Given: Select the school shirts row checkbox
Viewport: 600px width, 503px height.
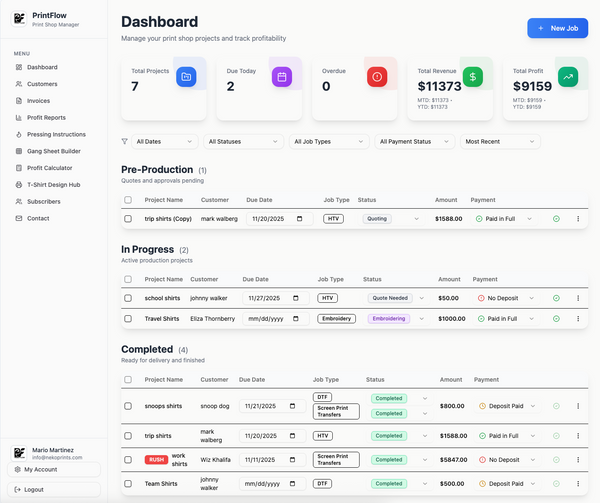Looking at the screenshot, I should [127, 298].
